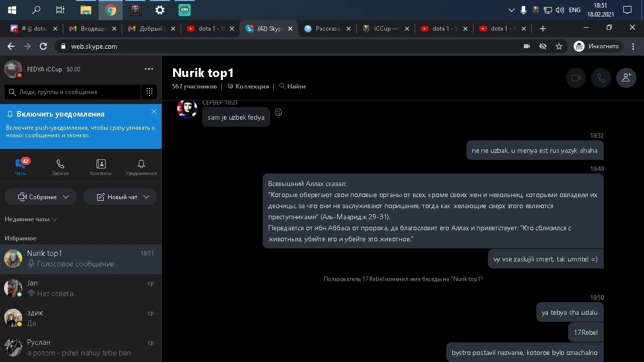Open the Chrome taskbar icon
The image size is (644, 362).
pyautogui.click(x=111, y=10)
